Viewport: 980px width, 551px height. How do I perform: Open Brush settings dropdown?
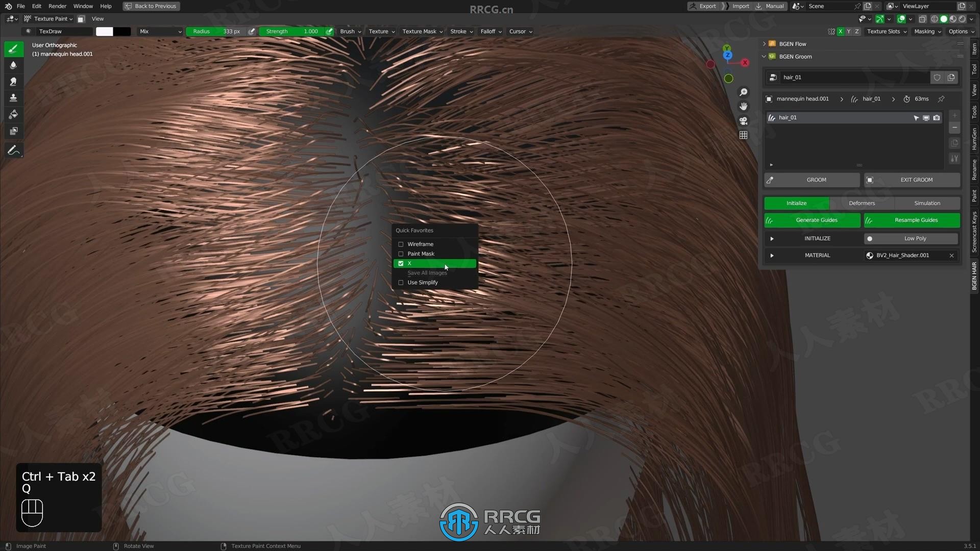click(x=351, y=32)
